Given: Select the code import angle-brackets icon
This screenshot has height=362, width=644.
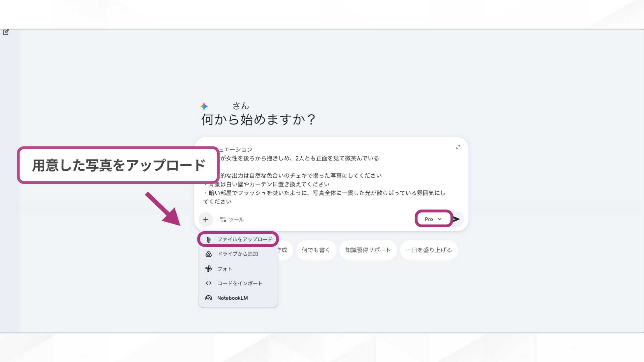Looking at the screenshot, I should point(209,283).
